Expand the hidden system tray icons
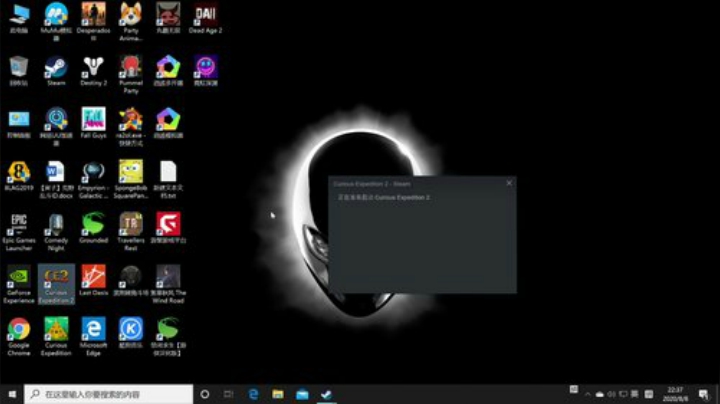Image resolution: width=720 pixels, height=404 pixels. (588, 394)
